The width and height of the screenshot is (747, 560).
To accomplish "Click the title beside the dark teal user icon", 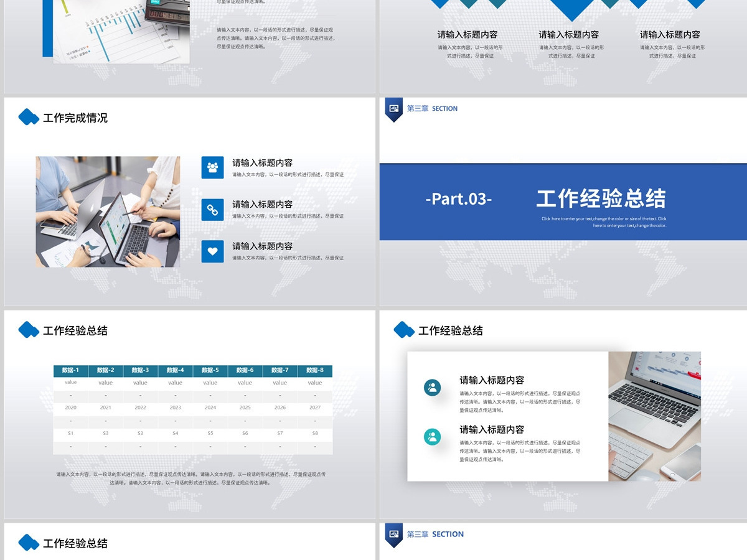I will [x=492, y=380].
